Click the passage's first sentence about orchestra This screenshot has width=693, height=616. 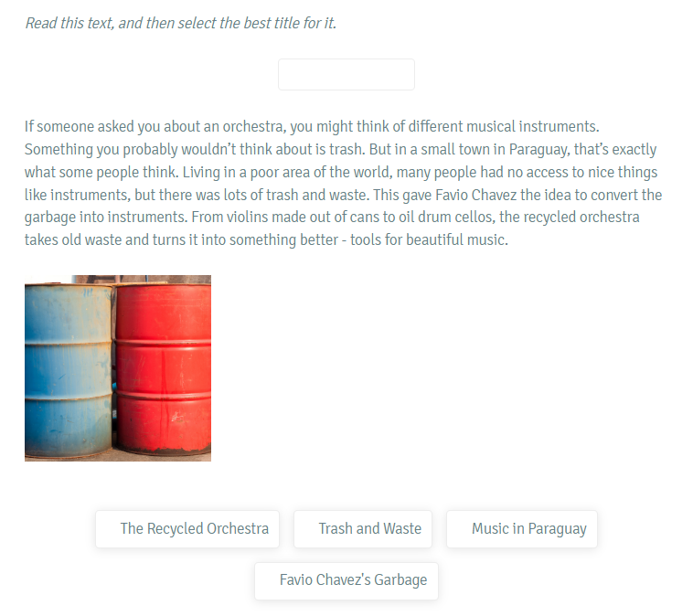312,126
